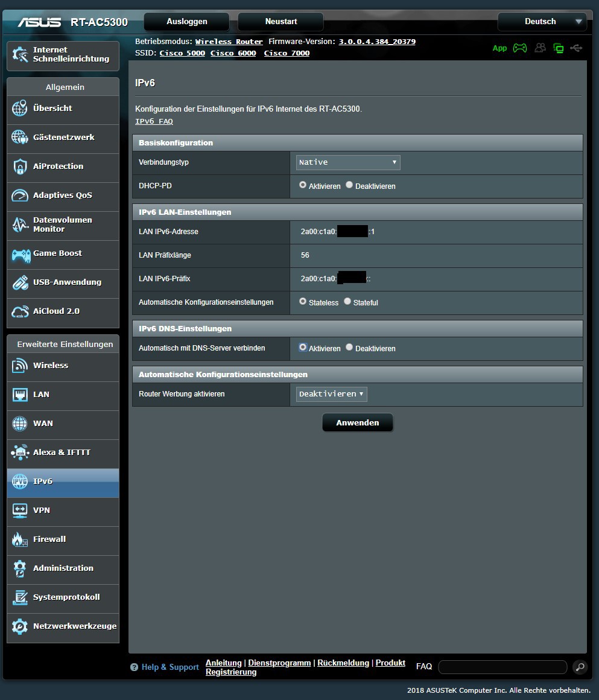Set DHCP-PD to Deaktivieren
The width and height of the screenshot is (599, 700).
[349, 185]
